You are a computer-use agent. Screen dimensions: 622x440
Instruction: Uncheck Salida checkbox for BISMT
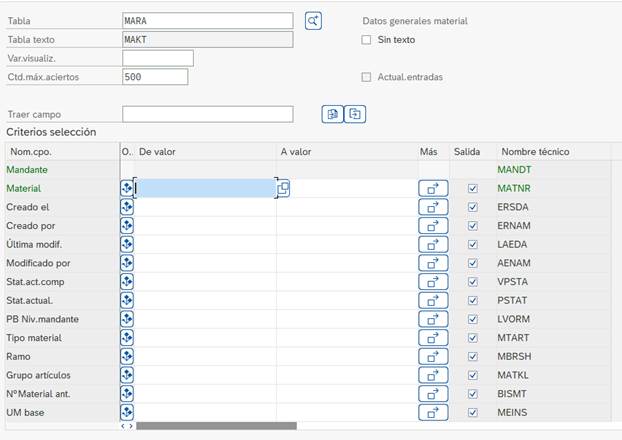click(x=472, y=394)
